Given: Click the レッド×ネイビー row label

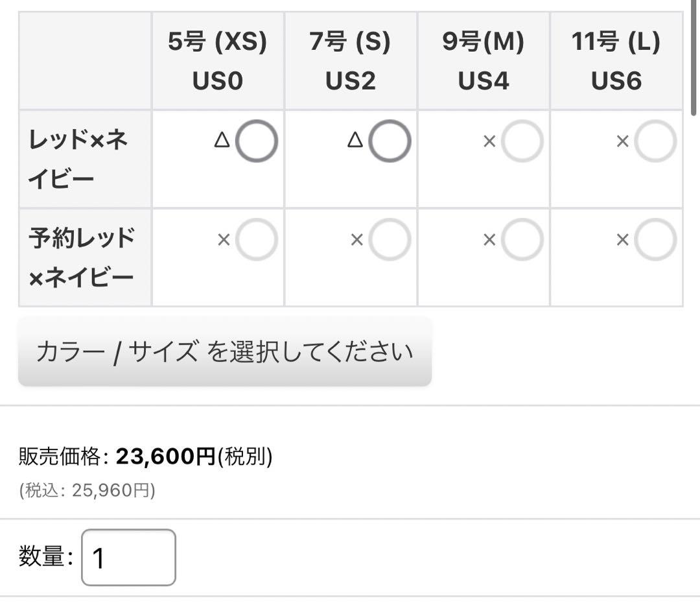Looking at the screenshot, I should click(78, 159).
